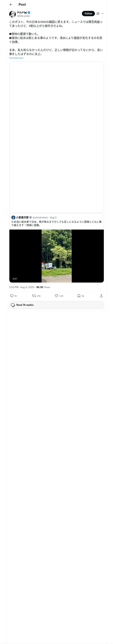Click the blue verified badge next to PULP
This screenshot has height=644, width=113.
click(x=29, y=13)
